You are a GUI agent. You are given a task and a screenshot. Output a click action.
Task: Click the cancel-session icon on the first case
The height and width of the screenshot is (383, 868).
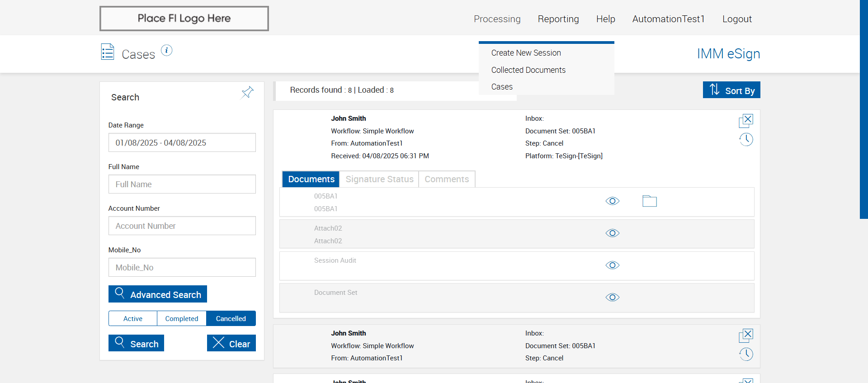coord(746,120)
